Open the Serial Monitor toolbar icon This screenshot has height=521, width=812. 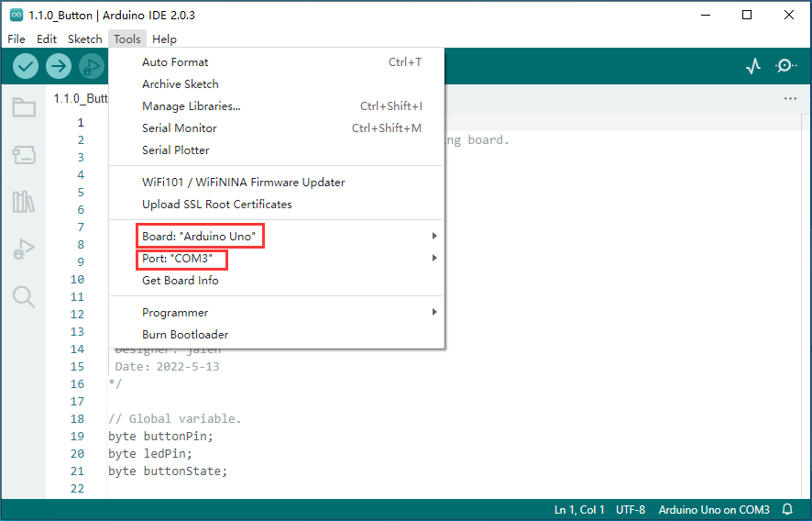pos(785,66)
